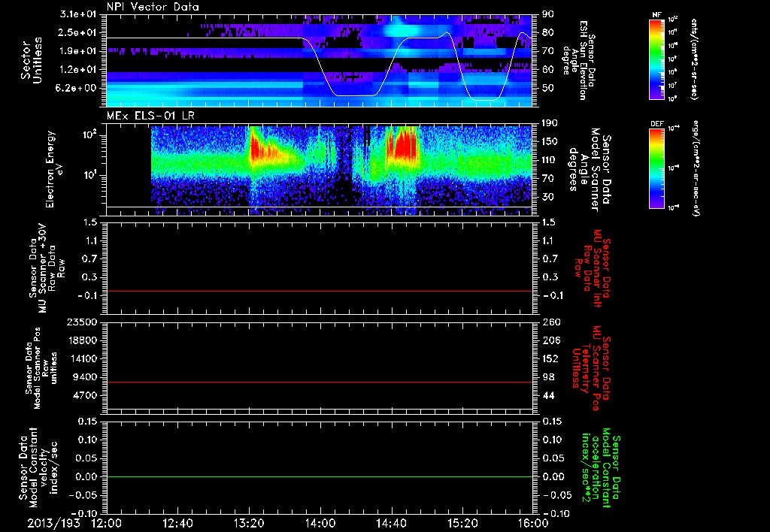Click the 3.1e+01 sector tick value
The image size is (770, 532).
pyautogui.click(x=78, y=14)
